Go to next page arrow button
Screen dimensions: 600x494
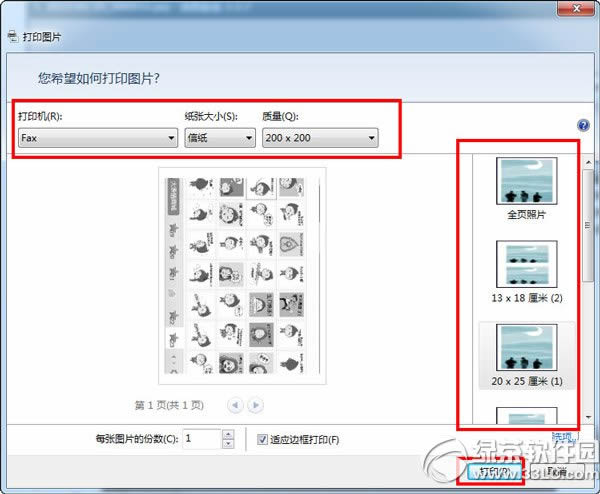tap(255, 405)
